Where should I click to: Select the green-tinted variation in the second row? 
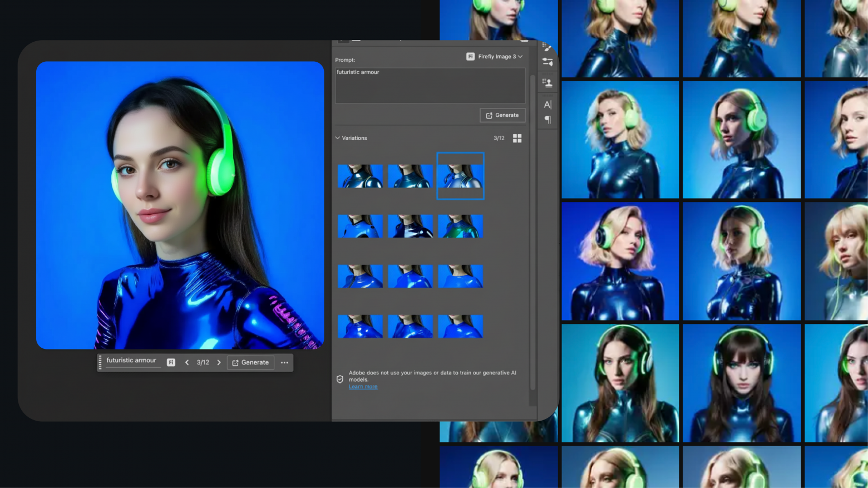click(460, 226)
